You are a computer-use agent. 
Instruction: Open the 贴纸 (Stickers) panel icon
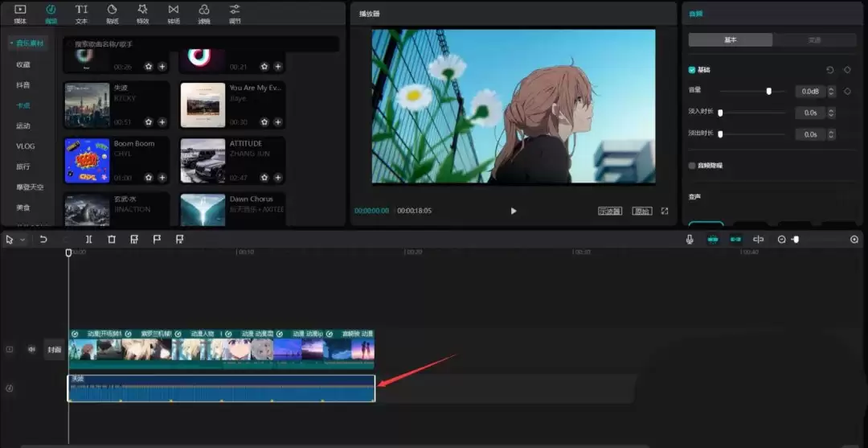pos(112,13)
